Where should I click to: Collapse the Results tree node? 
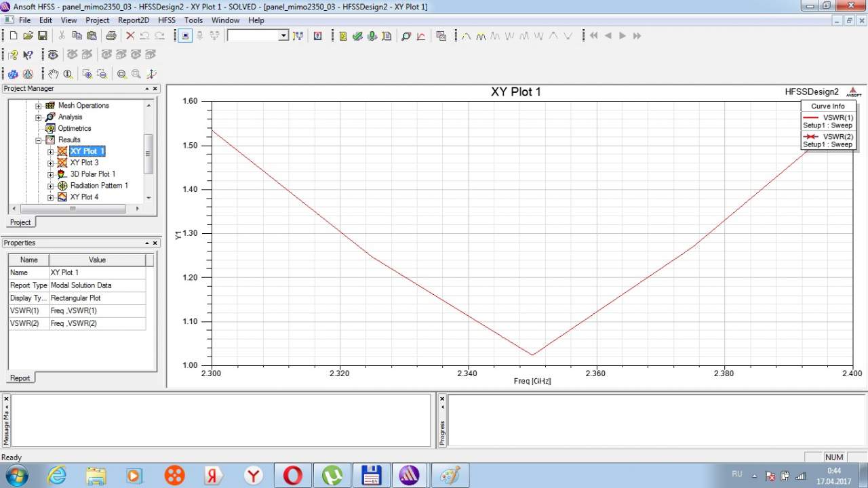pyautogui.click(x=39, y=140)
